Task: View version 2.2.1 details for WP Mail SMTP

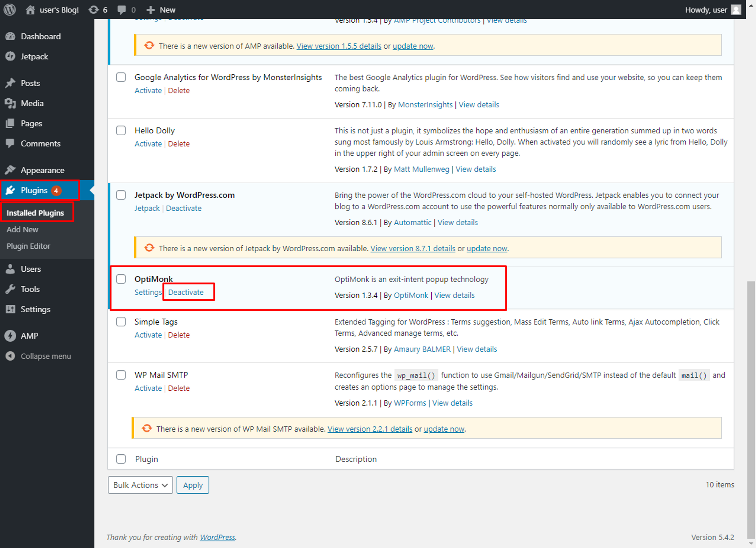Action: 370,429
